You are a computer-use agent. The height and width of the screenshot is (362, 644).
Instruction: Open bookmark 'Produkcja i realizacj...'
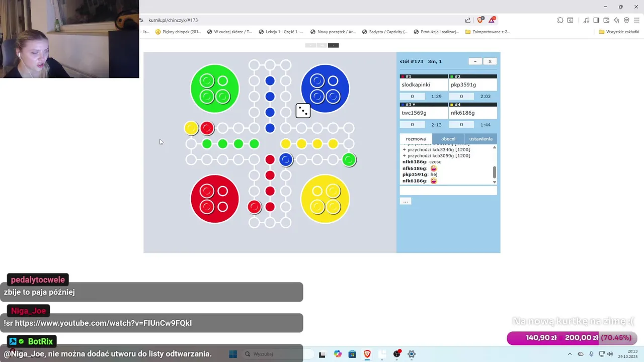436,32
